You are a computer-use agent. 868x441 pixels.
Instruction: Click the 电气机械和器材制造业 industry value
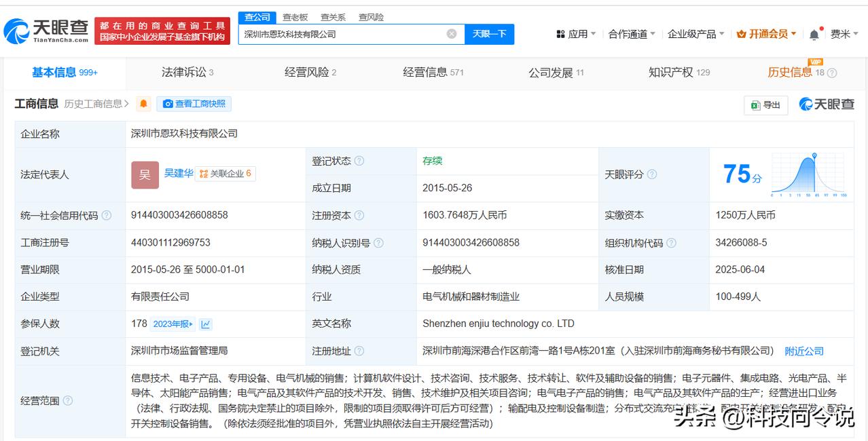click(x=471, y=296)
